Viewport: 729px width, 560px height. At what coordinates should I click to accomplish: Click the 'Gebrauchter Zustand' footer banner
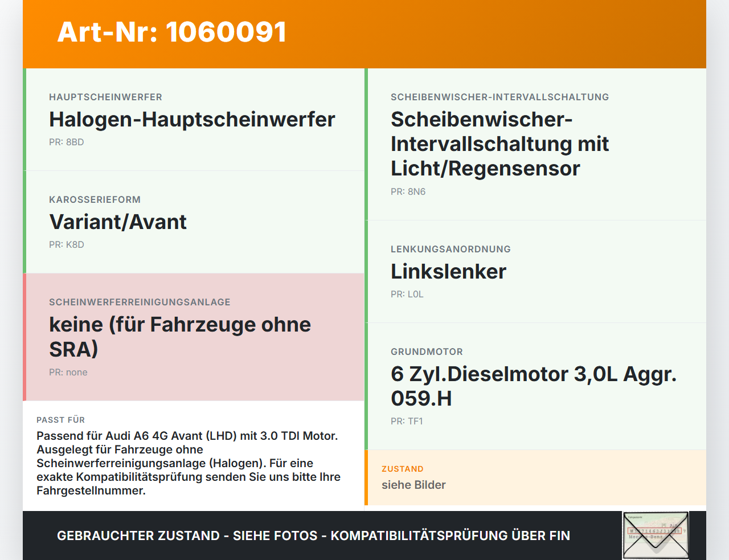313,536
